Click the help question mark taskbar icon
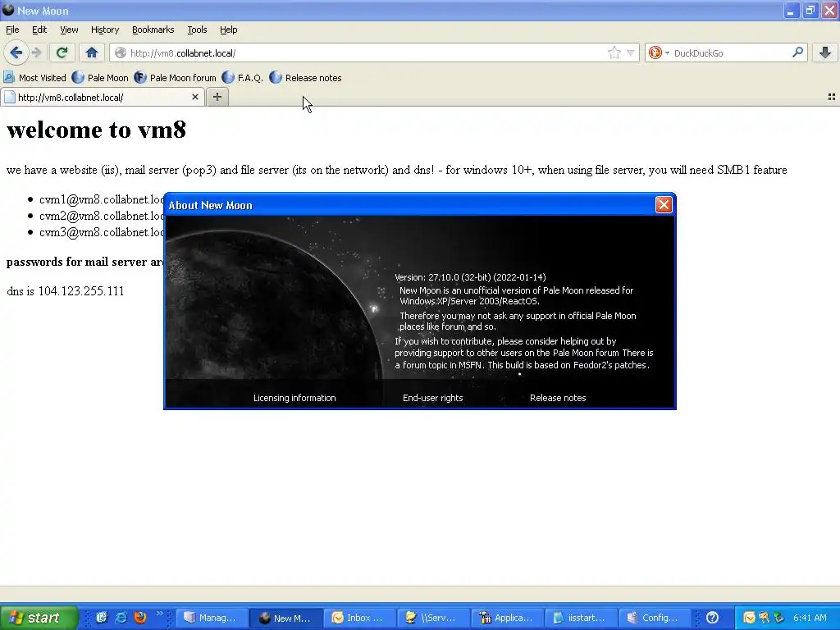840x630 pixels. click(x=712, y=618)
